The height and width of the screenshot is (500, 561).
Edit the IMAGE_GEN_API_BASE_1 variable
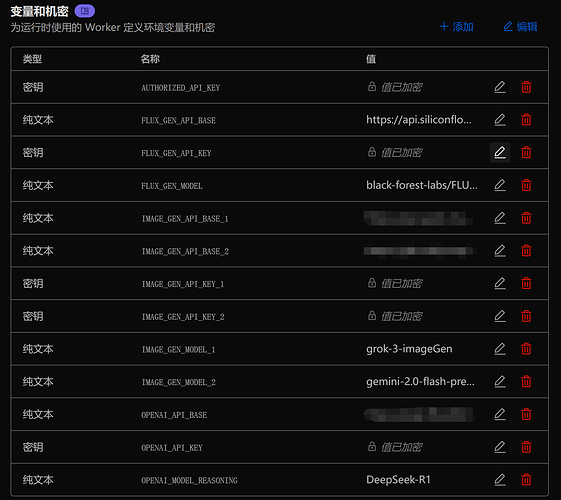pos(500,218)
